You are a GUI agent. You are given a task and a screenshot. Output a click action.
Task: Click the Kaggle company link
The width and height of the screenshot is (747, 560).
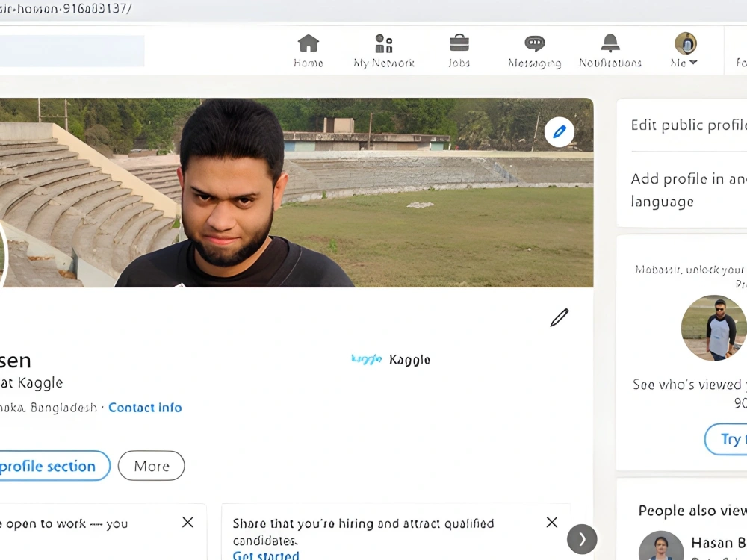click(391, 360)
